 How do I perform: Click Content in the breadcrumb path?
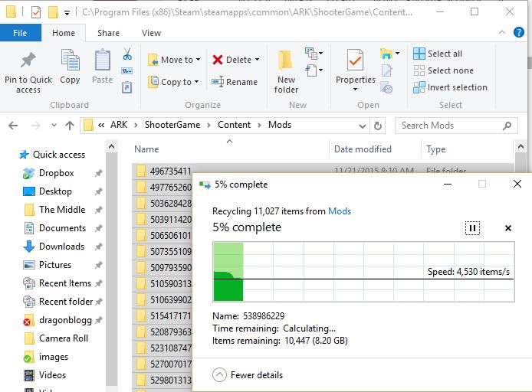pyautogui.click(x=234, y=125)
